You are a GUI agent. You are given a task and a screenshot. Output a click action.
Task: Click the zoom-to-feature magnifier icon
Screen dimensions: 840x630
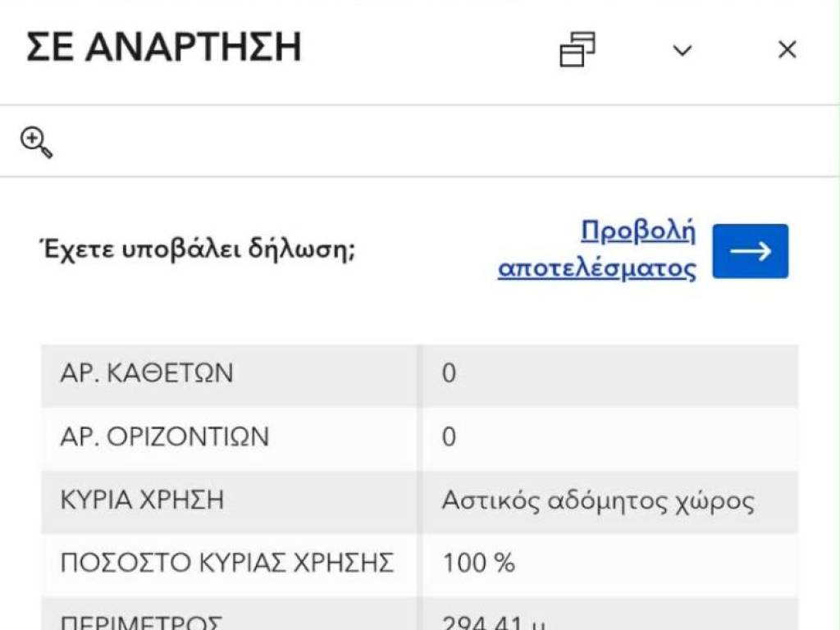[x=36, y=143]
